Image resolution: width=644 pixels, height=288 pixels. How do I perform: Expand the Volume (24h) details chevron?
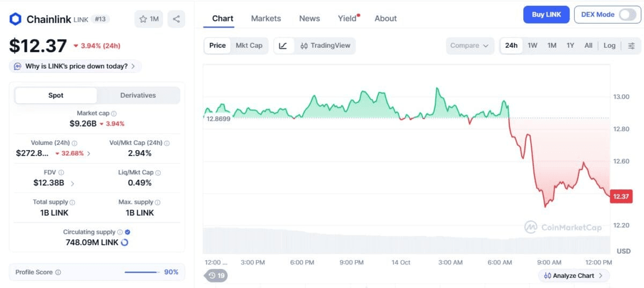coord(89,153)
